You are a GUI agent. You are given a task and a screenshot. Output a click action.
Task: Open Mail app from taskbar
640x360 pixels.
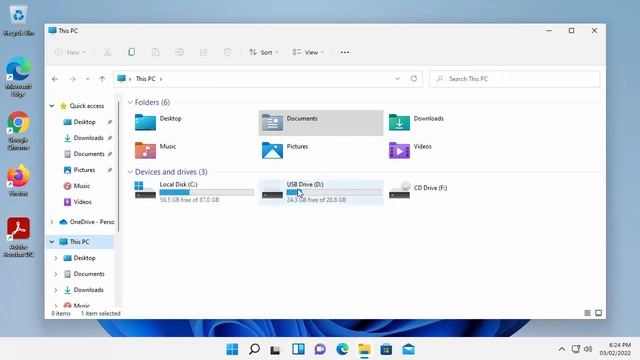click(x=408, y=349)
